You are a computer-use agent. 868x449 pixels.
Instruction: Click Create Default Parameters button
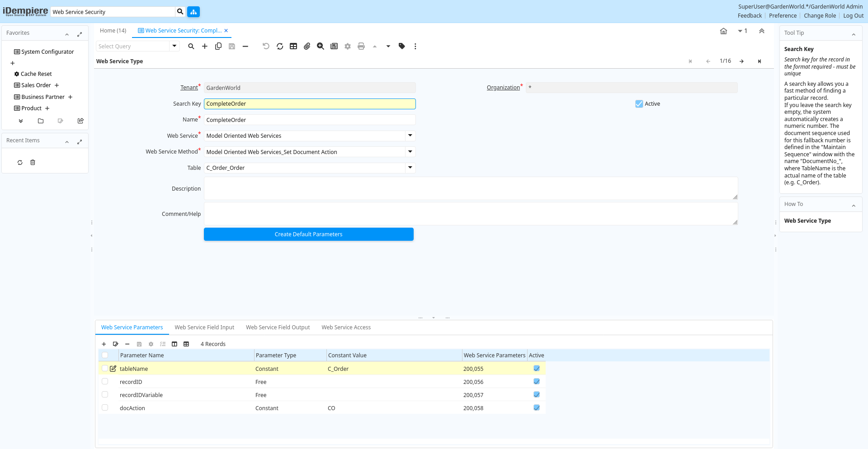(309, 234)
